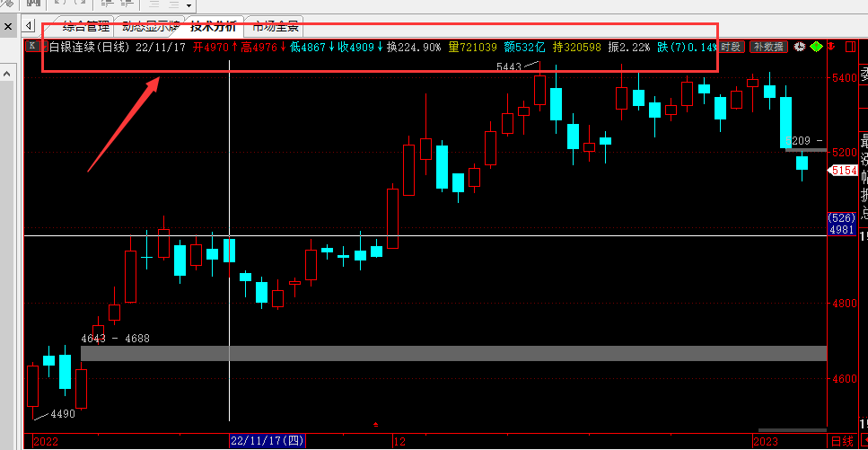Click the high price 高4976
868x450 pixels.
[259, 47]
